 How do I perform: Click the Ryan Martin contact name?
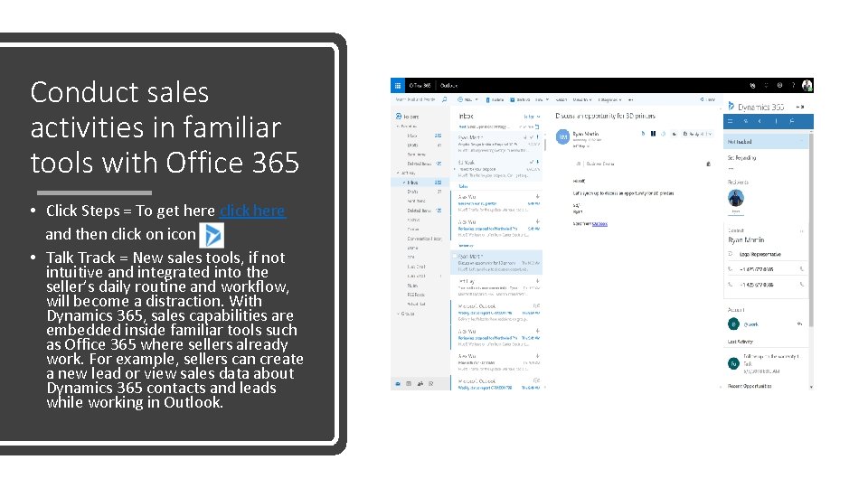tap(746, 239)
